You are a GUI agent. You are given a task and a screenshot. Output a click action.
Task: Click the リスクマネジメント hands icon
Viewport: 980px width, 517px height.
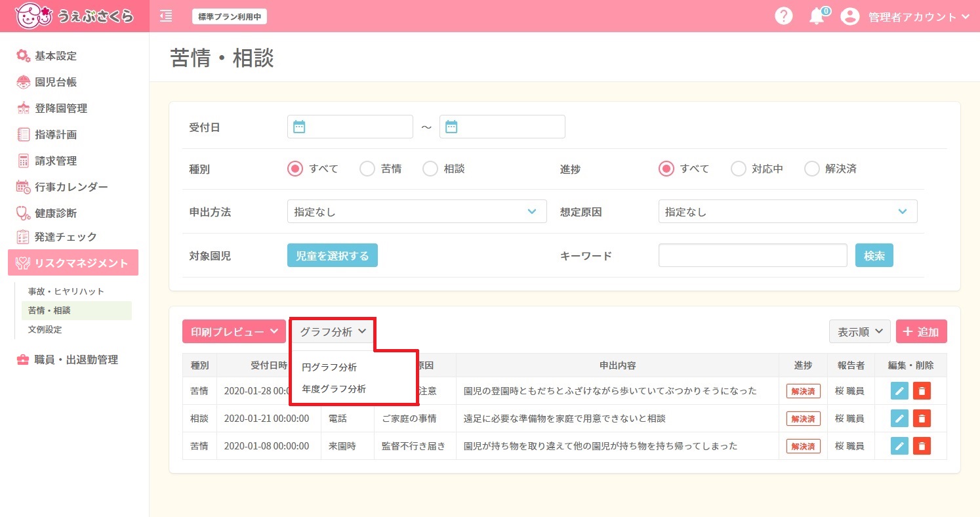24,263
